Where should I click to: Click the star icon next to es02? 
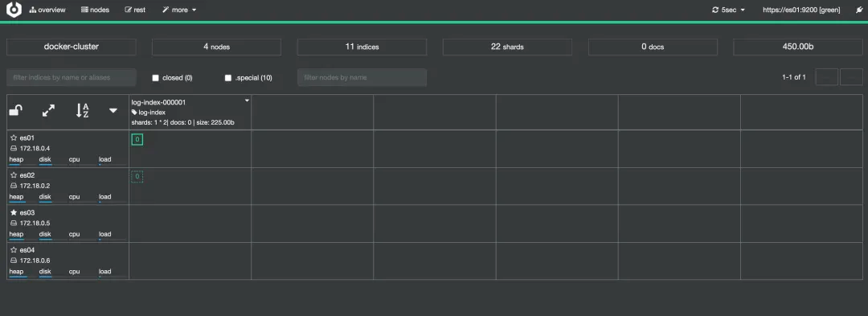(14, 174)
